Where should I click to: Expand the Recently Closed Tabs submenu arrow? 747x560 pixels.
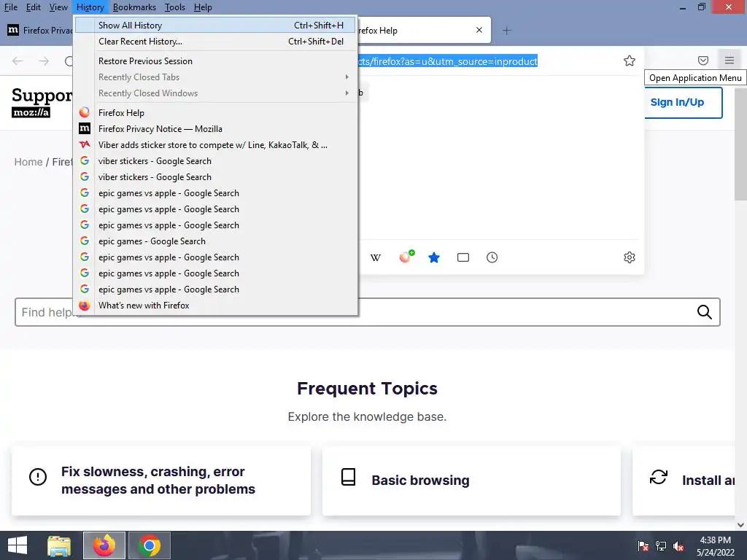click(347, 77)
